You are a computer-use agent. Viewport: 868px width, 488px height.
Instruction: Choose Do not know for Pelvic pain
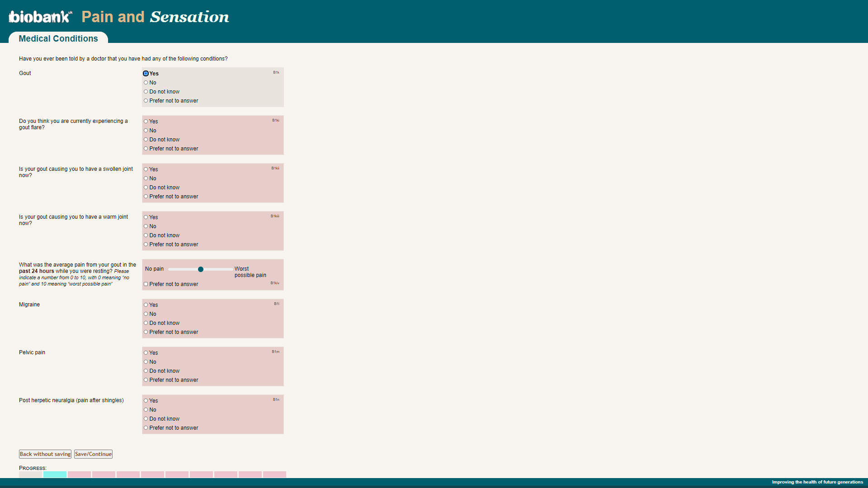[x=146, y=371]
